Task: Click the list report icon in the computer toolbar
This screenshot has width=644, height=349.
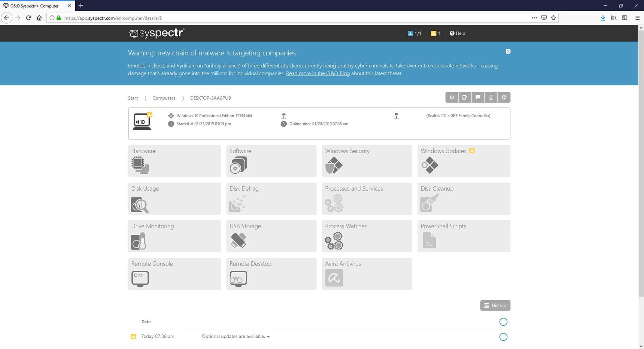Action: (491, 97)
